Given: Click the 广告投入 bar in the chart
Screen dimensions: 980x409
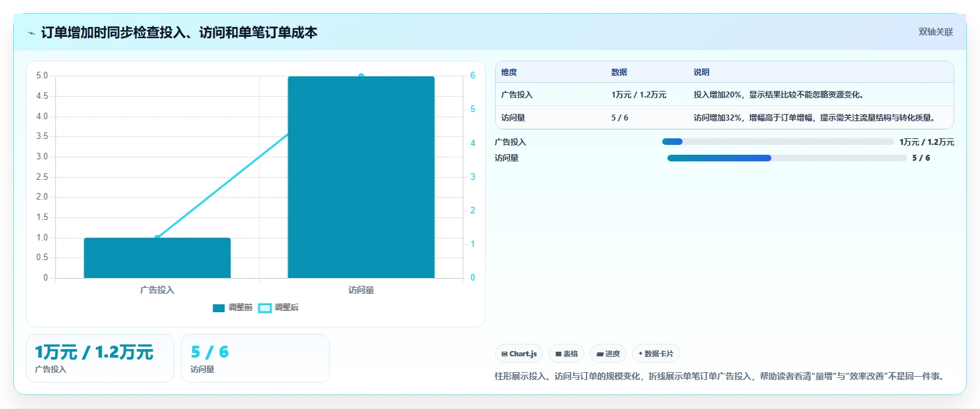Looking at the screenshot, I should click(x=157, y=258).
